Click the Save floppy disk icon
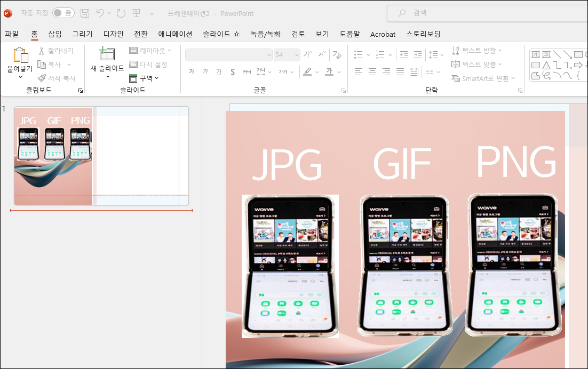This screenshot has height=369, width=588. (x=85, y=13)
